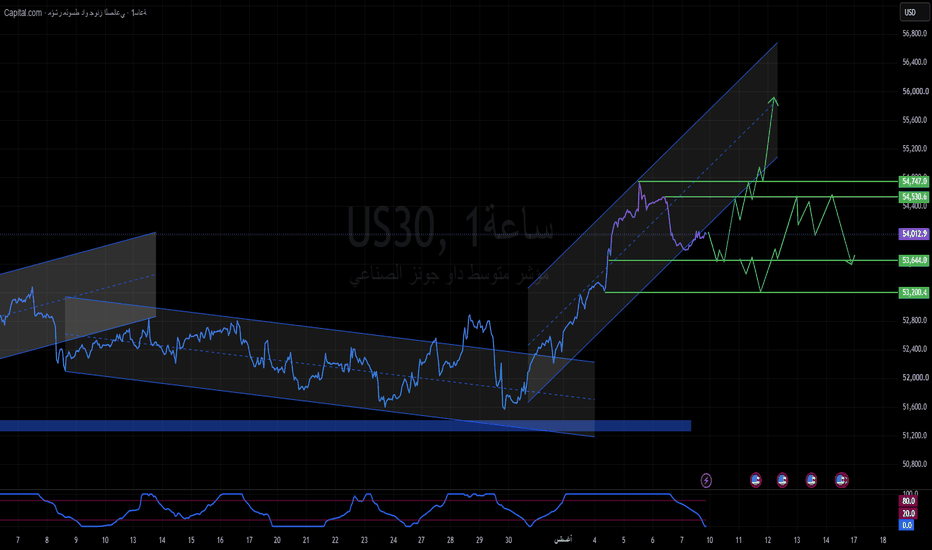932x550 pixels.
Task: Click the purple lightning bolt event icon
Action: click(706, 480)
